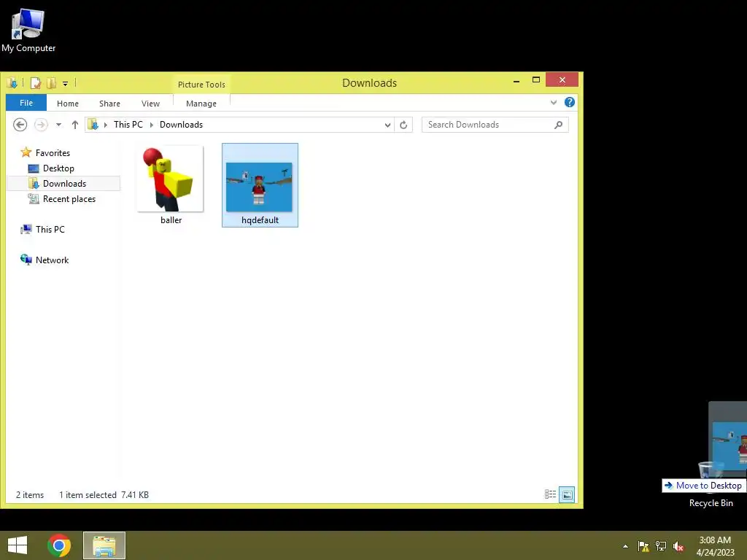Click the Downloads folder icon in title bar
The width and height of the screenshot is (747, 560).
[12, 83]
